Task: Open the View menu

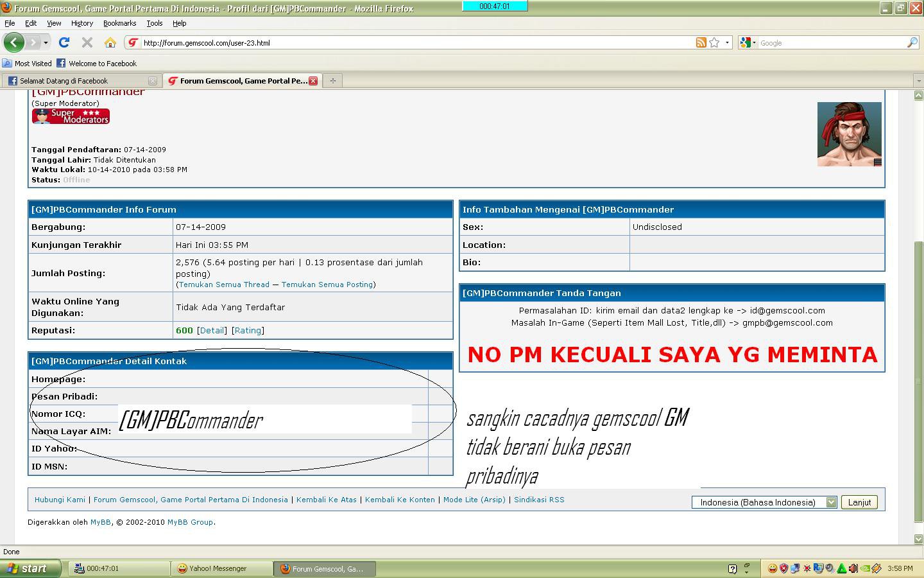Action: (54, 23)
